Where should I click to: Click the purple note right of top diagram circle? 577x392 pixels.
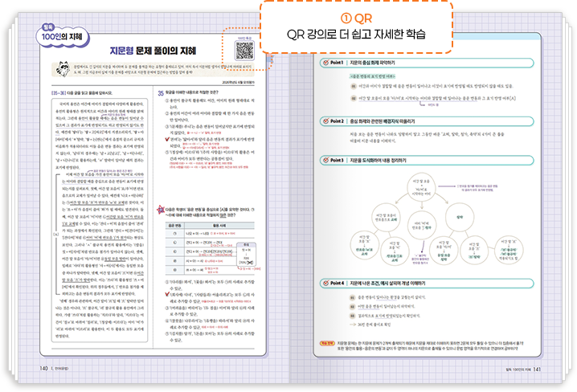(477, 188)
